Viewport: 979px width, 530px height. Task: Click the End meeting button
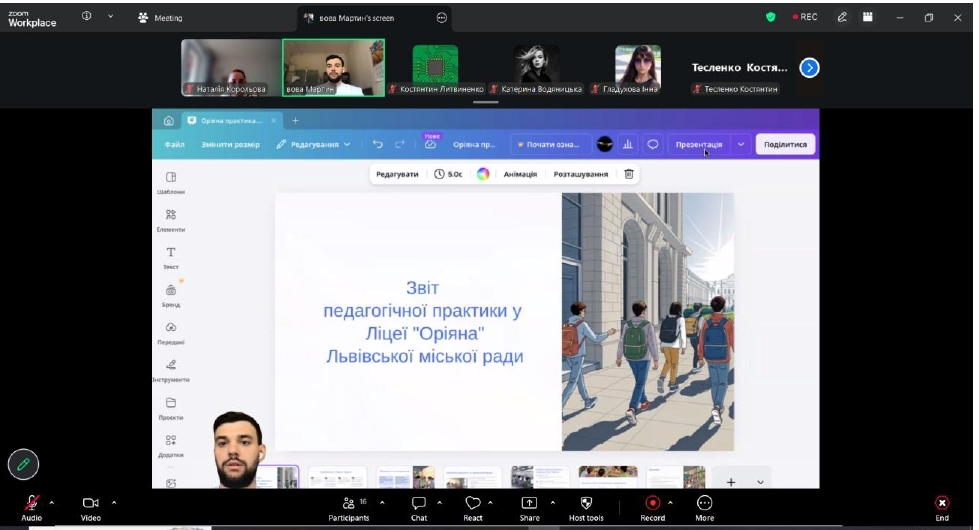coord(942,508)
